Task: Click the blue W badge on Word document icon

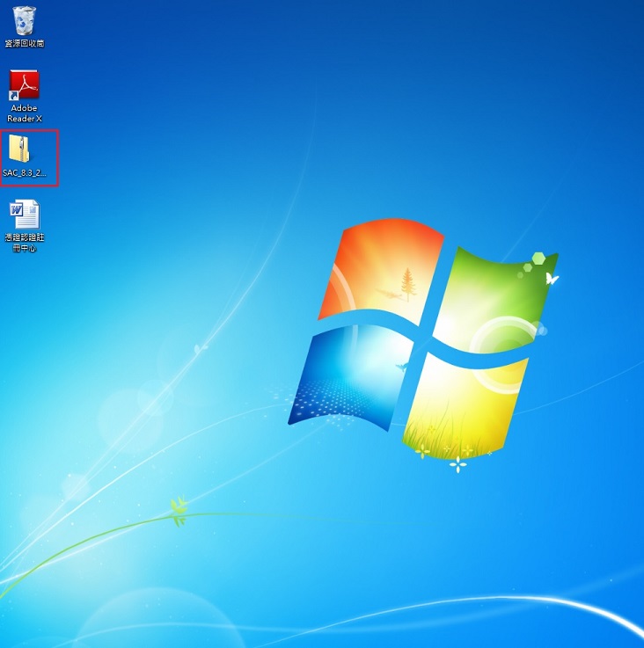Action: click(16, 209)
